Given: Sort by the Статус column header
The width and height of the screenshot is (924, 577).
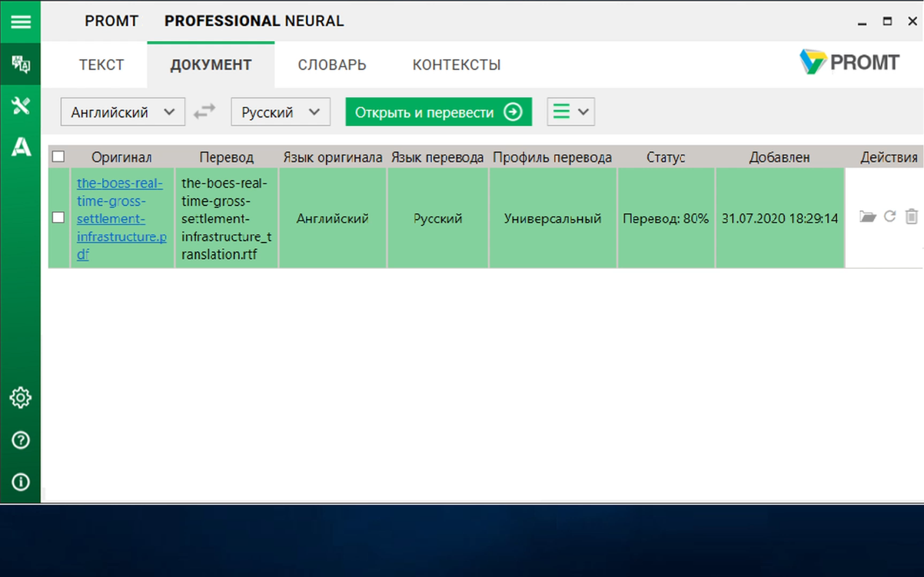Looking at the screenshot, I should [666, 157].
